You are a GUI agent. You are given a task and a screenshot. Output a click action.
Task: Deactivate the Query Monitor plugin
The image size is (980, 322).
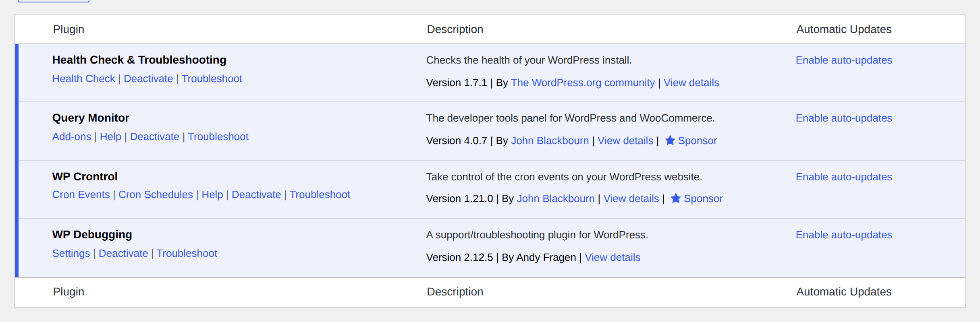[x=155, y=136]
